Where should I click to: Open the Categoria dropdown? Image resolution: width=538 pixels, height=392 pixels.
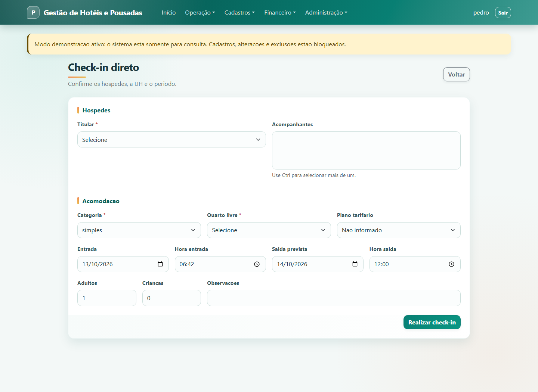click(x=139, y=230)
